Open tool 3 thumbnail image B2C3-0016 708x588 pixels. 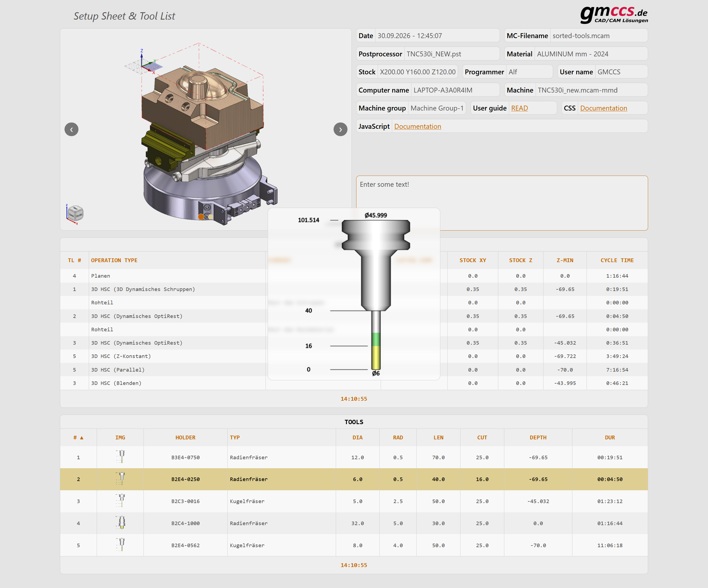[120, 501]
